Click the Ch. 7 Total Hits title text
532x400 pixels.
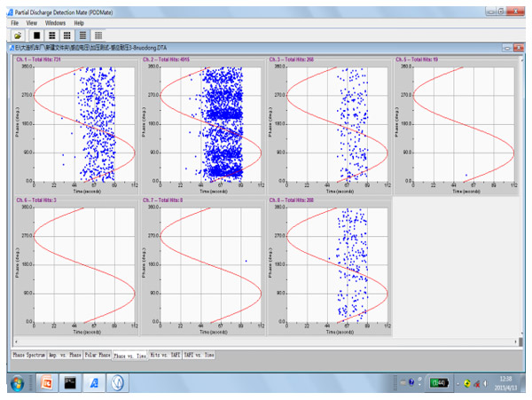click(x=162, y=200)
